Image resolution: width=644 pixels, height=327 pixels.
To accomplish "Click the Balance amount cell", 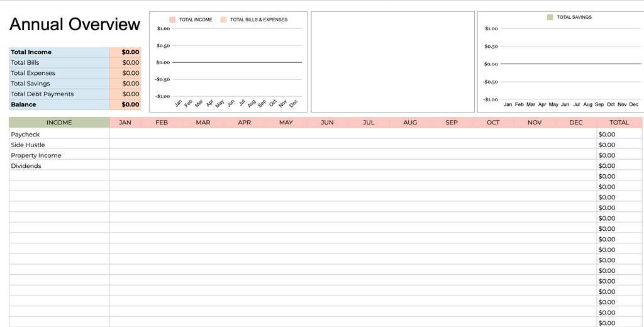I will [x=125, y=104].
